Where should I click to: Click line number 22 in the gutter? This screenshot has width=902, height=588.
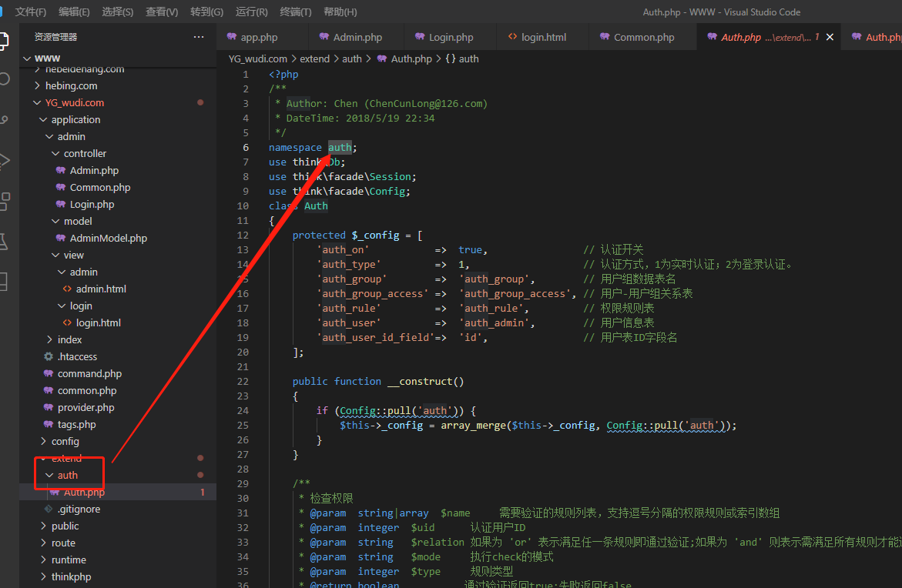[x=243, y=381]
